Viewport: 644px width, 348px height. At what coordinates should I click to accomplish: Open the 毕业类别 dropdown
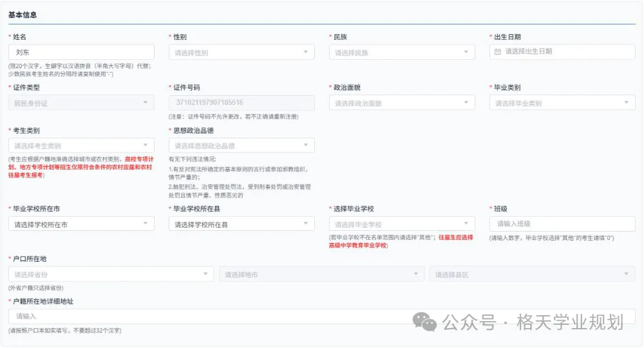coord(562,102)
